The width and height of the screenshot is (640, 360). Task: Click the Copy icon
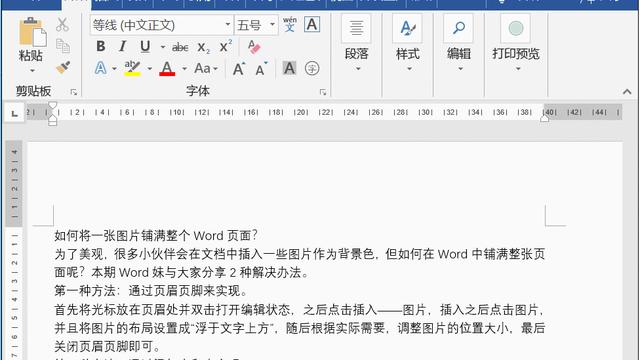62,46
